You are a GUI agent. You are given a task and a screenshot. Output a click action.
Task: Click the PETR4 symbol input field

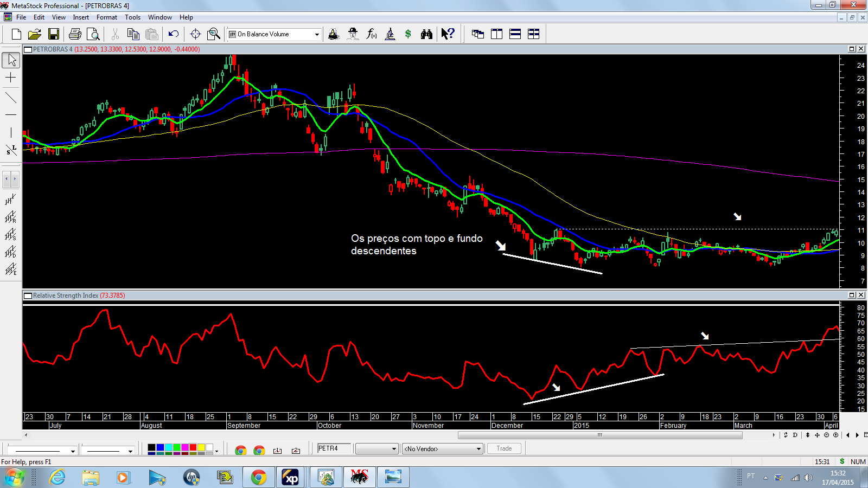point(334,448)
